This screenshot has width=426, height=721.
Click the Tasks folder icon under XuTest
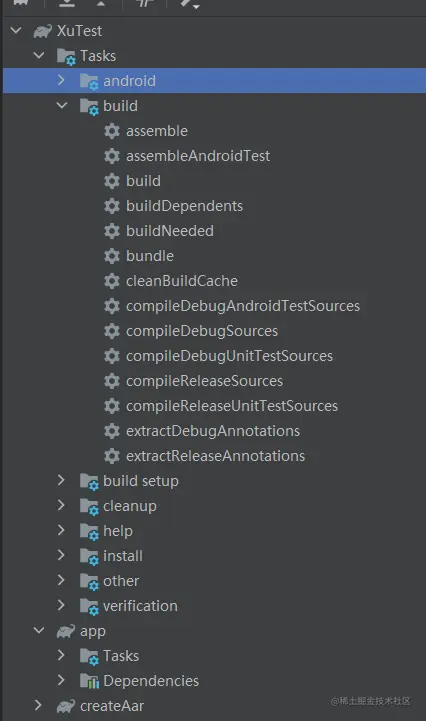[66, 57]
